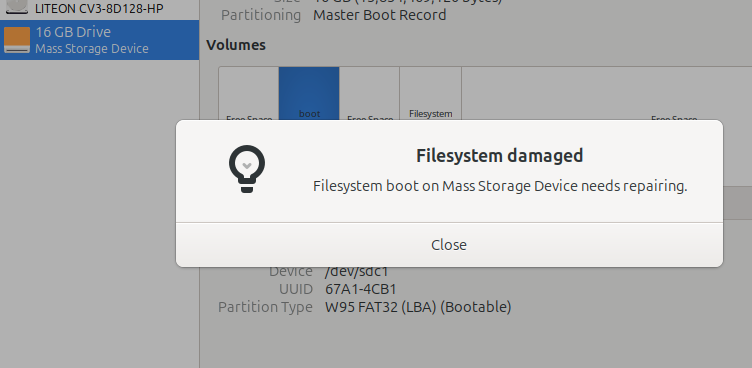This screenshot has height=368, width=752.
Task: Select Free Space between boot and Filesystem
Action: coord(370,94)
